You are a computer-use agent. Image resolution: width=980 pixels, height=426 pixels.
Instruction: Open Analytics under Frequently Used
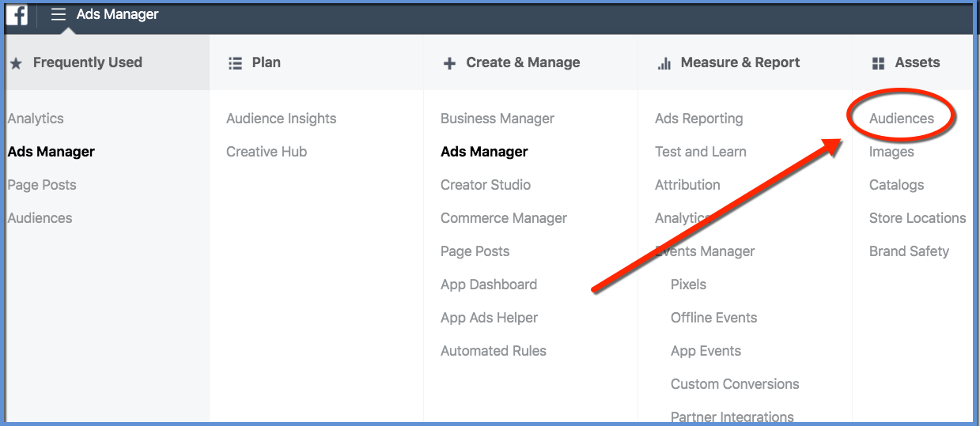[x=36, y=119]
